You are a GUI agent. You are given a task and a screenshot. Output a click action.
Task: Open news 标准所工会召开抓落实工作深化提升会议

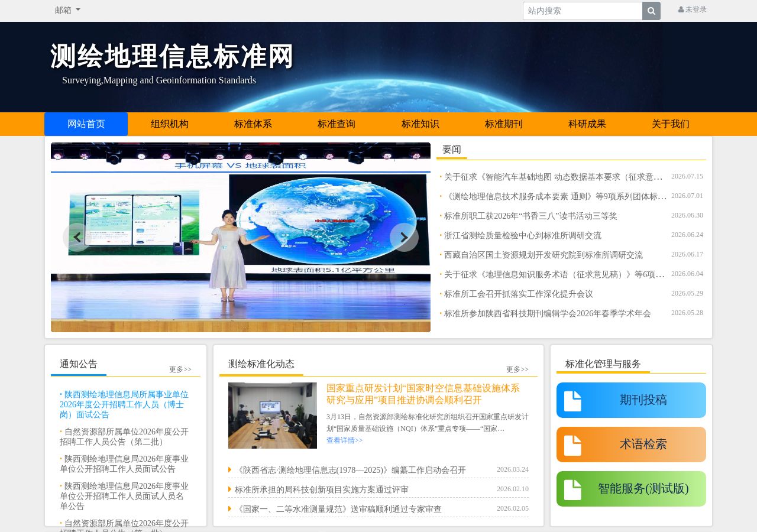[x=519, y=294]
